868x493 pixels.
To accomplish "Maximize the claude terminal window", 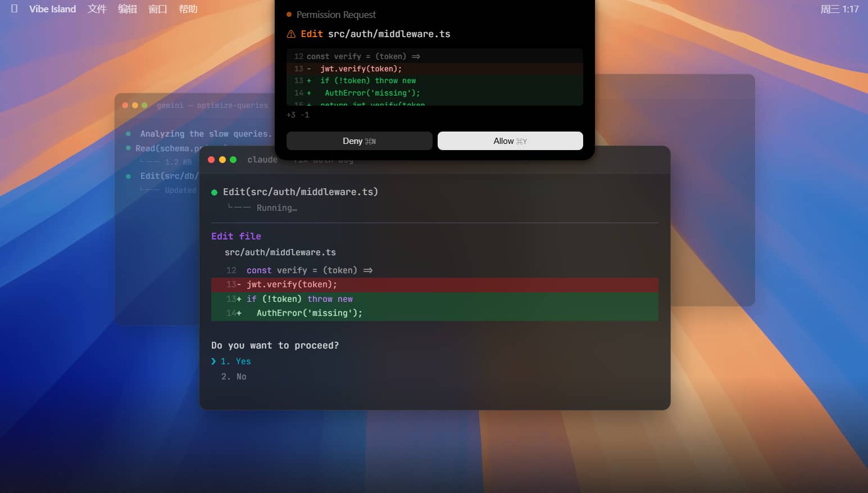I will pos(233,160).
